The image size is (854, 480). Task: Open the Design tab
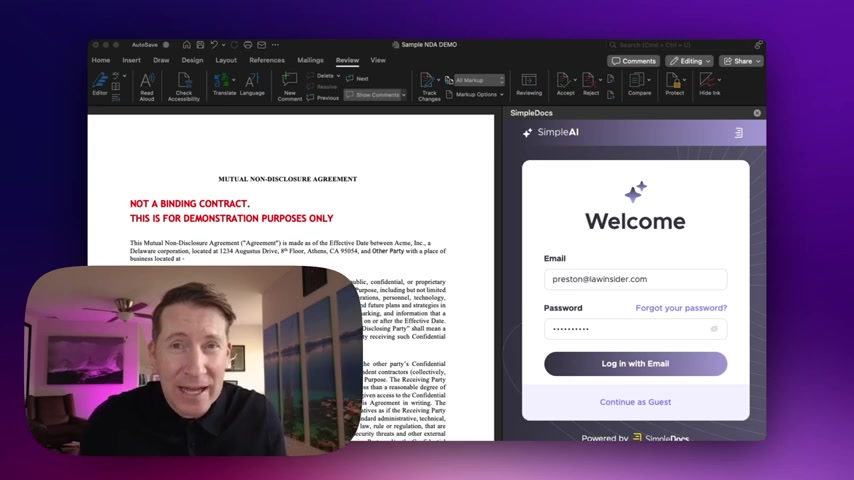click(192, 60)
